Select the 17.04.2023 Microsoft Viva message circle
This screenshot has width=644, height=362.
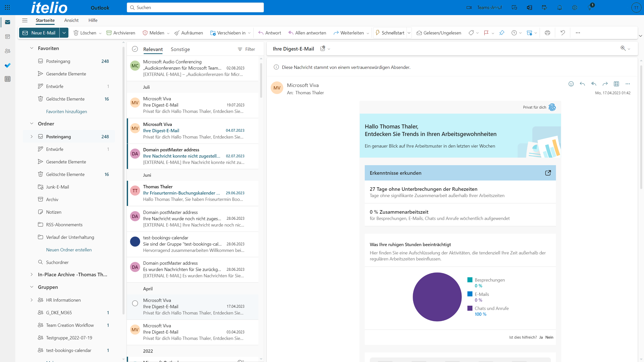135,303
